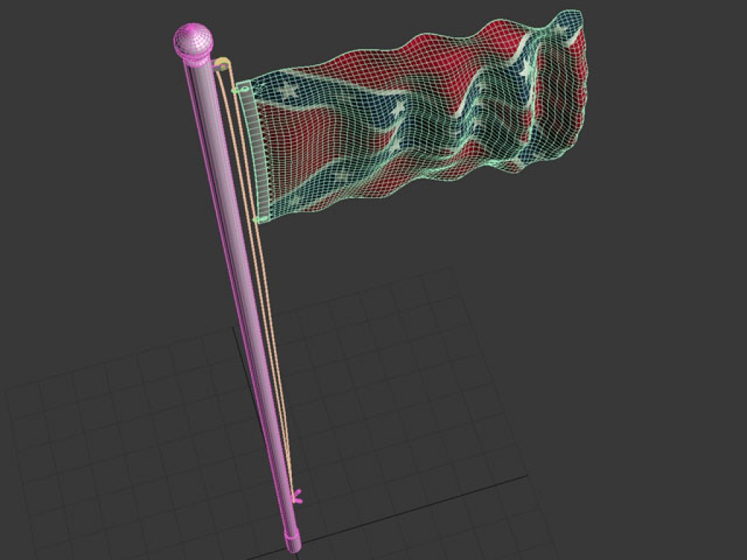Click the rope cleat near the pole bottom
This screenshot has height=560, width=747.
pos(296,496)
